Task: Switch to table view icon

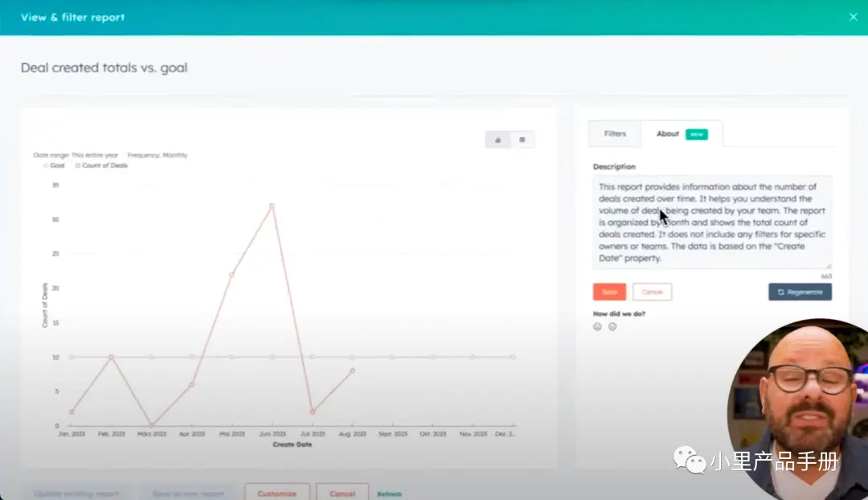Action: coord(522,140)
